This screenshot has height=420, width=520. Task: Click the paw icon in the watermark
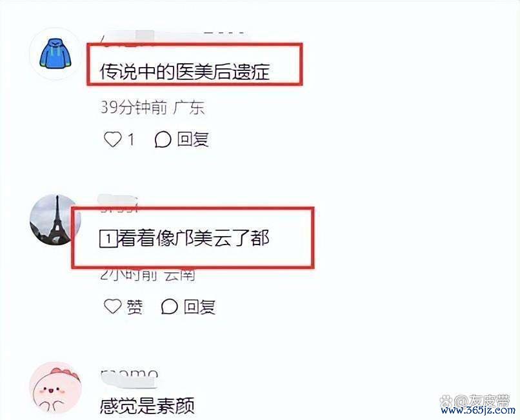point(445,401)
